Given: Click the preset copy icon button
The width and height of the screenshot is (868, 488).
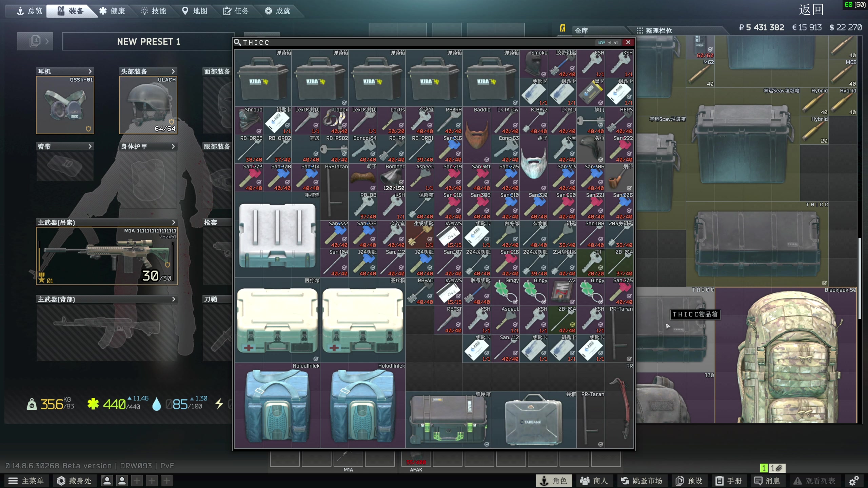Looking at the screenshot, I should [35, 41].
